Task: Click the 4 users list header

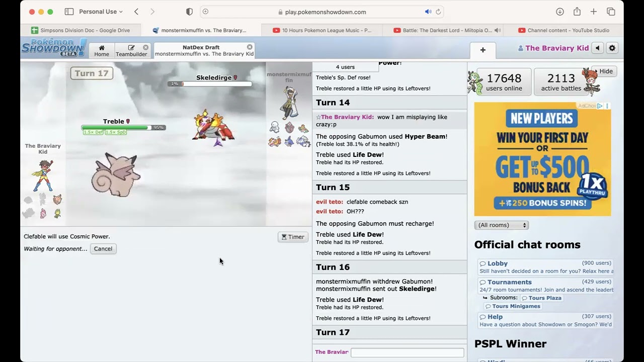Action: 345,67
